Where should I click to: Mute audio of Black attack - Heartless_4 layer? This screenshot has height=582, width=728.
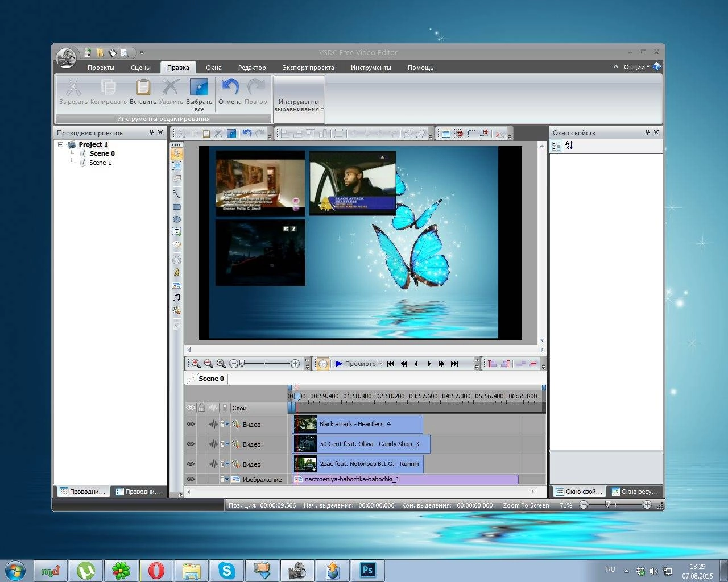213,424
